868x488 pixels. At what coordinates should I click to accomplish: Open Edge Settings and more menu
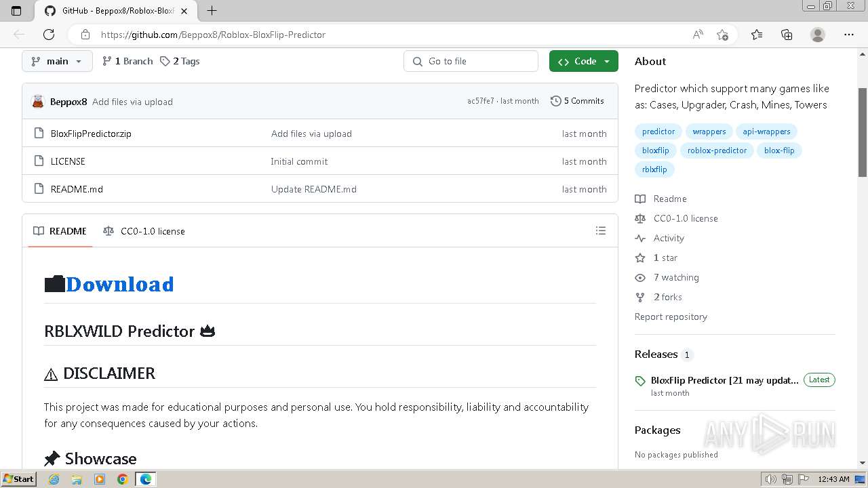pos(848,35)
